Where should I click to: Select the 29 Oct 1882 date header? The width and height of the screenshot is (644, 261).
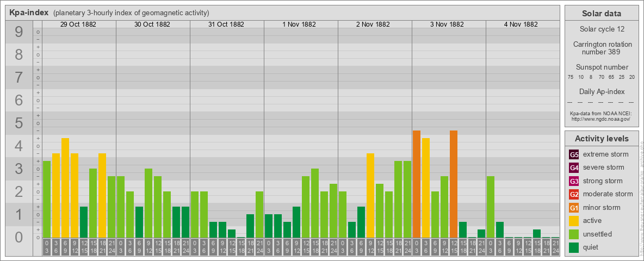[x=78, y=24]
